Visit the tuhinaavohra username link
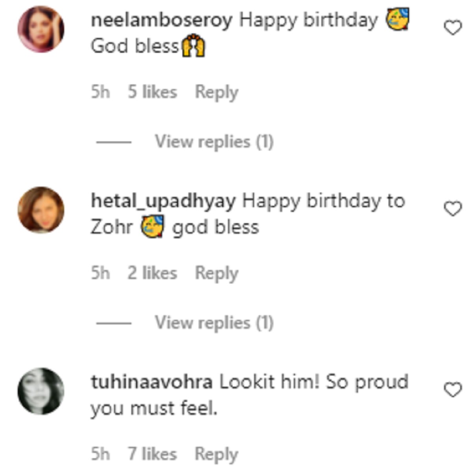472x476 pixels. (x=152, y=382)
